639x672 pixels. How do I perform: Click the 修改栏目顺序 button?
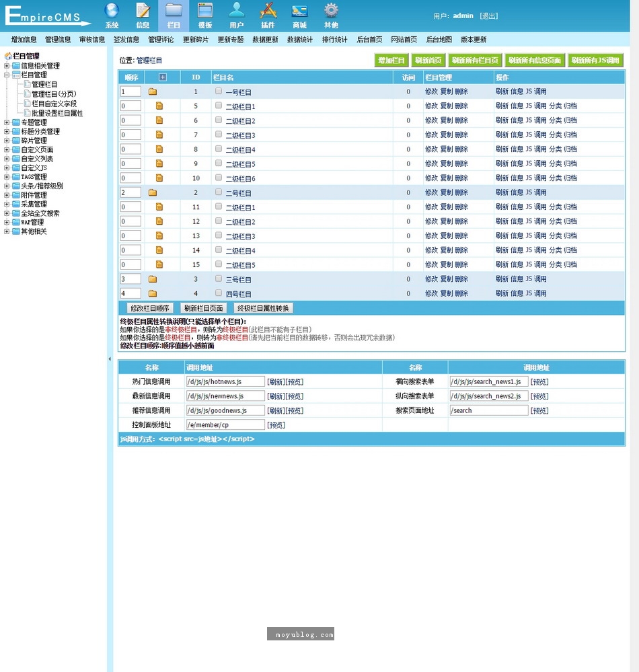tap(150, 308)
